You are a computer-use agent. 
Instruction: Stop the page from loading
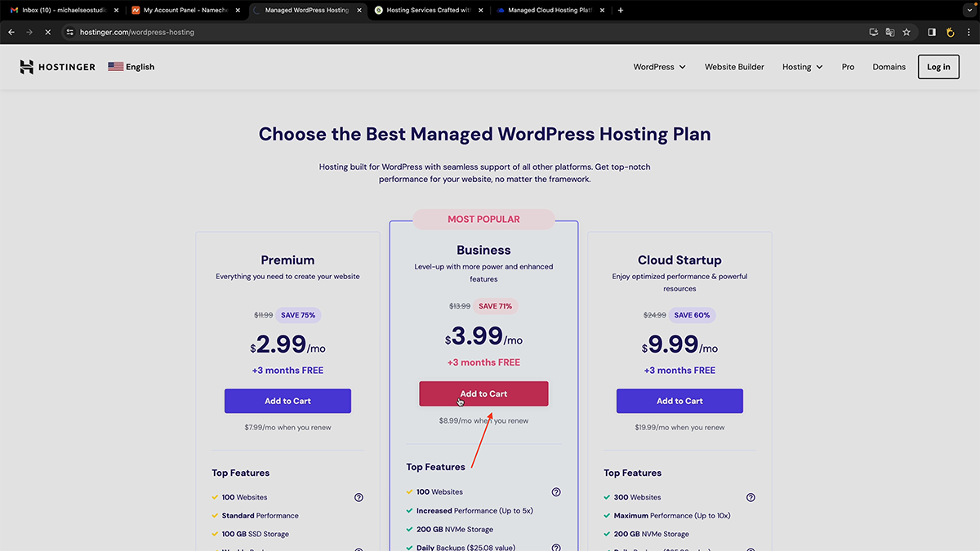point(47,32)
